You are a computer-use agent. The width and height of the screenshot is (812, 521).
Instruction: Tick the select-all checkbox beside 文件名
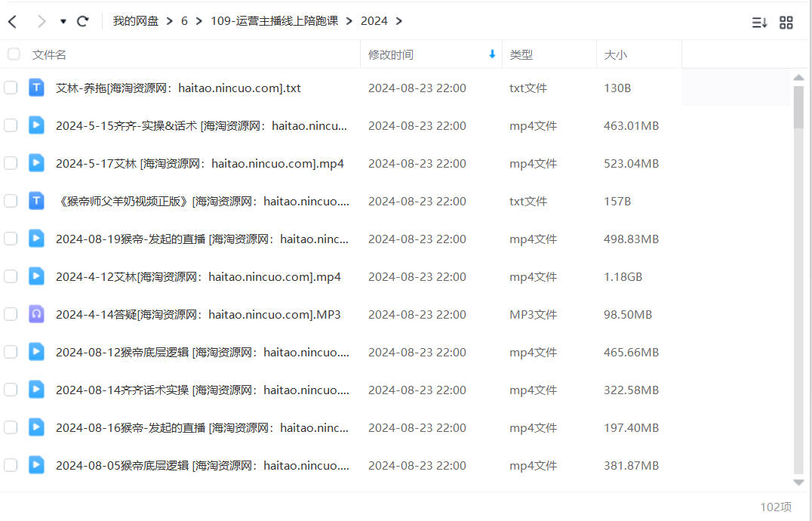click(14, 54)
